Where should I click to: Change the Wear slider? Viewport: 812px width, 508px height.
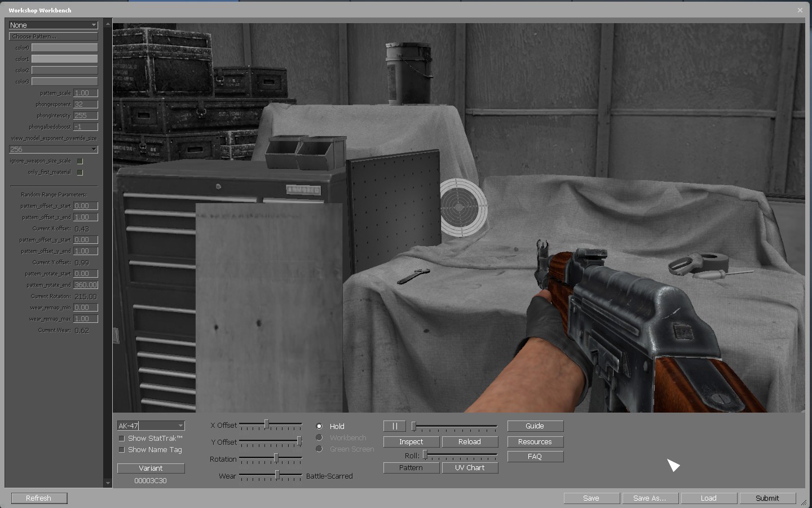point(271,475)
